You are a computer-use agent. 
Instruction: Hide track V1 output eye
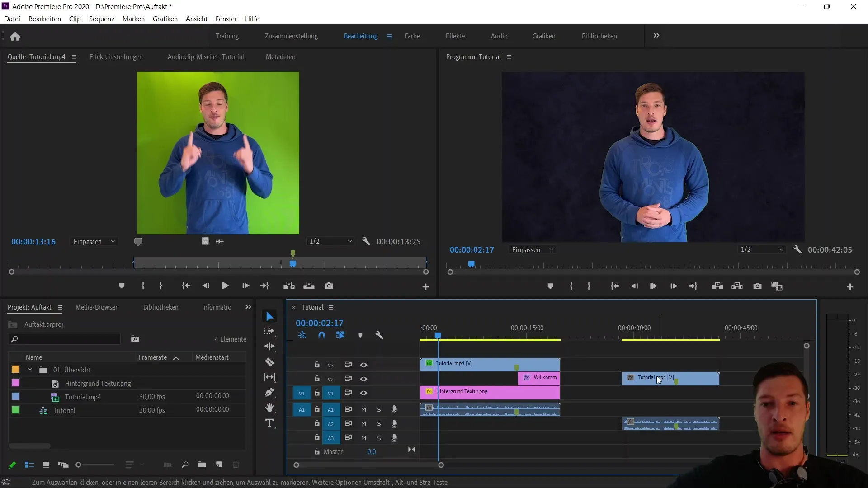363,393
